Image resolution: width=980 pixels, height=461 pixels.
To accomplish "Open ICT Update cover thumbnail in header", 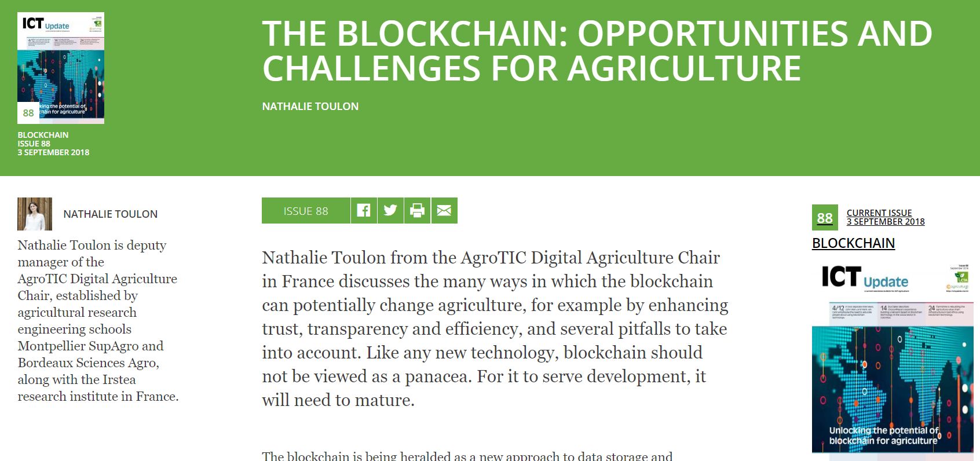I will 61,68.
